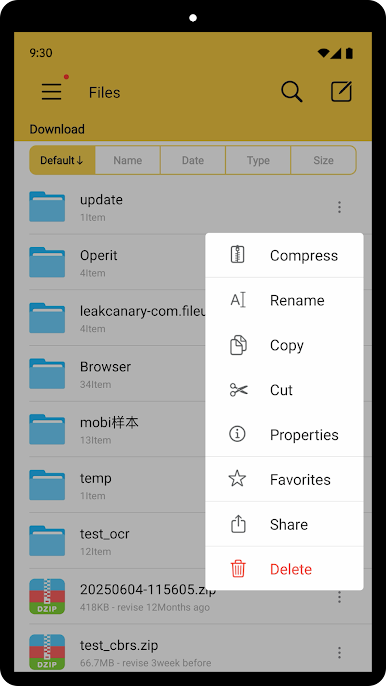Image resolution: width=386 pixels, height=686 pixels.
Task: Click the 20250604-115605.zip DZIP icon
Action: coord(47,596)
